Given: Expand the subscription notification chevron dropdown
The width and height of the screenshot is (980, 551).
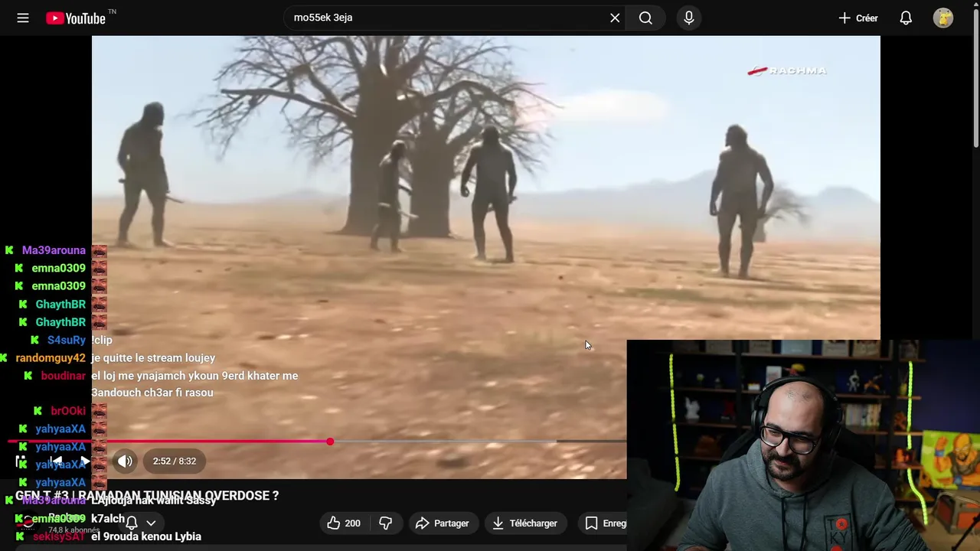Looking at the screenshot, I should [151, 523].
